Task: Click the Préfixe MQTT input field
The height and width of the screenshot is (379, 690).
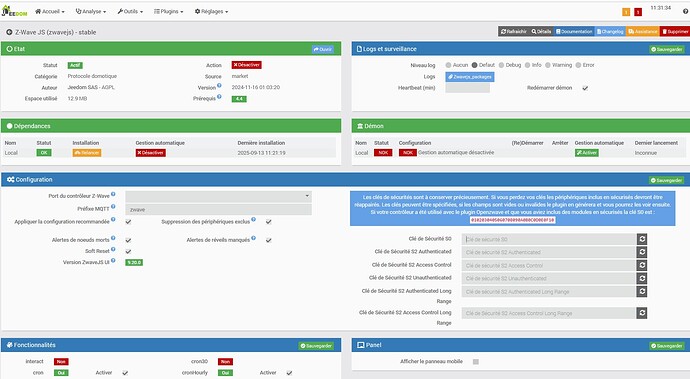Action: [218, 210]
